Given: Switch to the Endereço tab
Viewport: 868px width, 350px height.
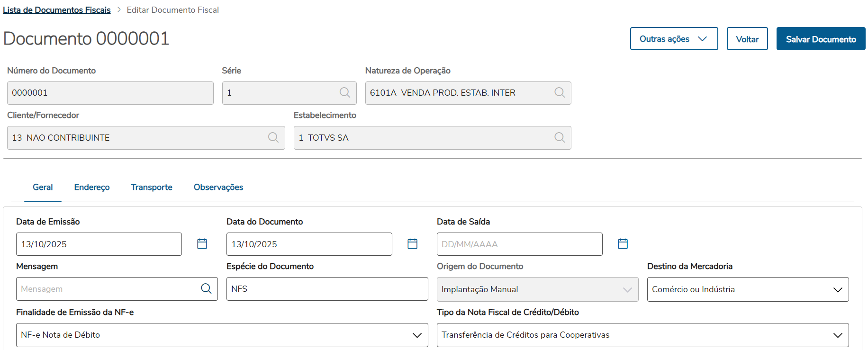Looking at the screenshot, I should 92,188.
